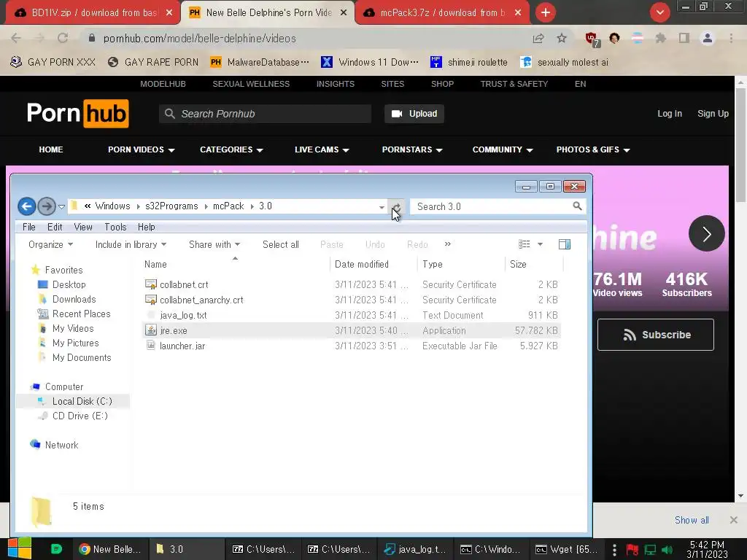
Task: Go forward in Explorer window
Action: 46,206
